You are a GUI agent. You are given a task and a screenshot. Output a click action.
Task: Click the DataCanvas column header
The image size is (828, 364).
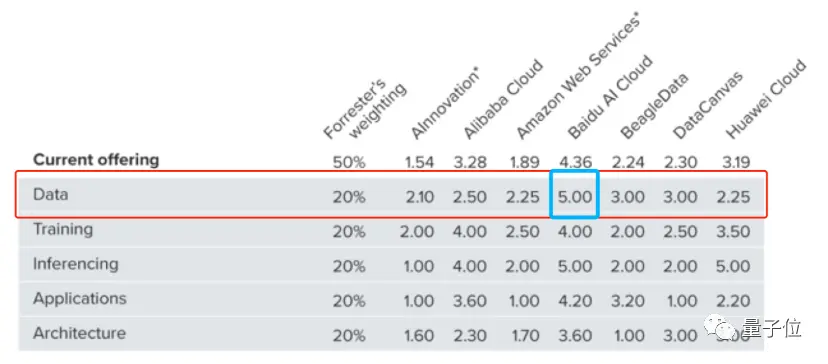point(708,104)
